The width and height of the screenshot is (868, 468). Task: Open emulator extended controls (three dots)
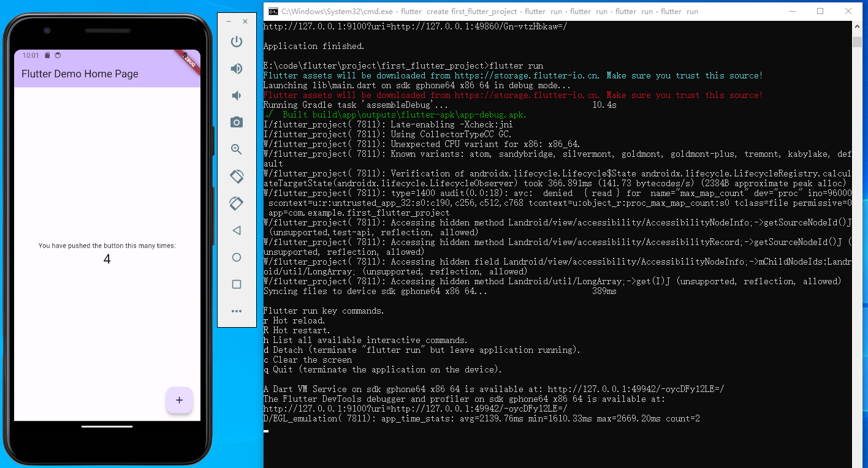click(237, 311)
